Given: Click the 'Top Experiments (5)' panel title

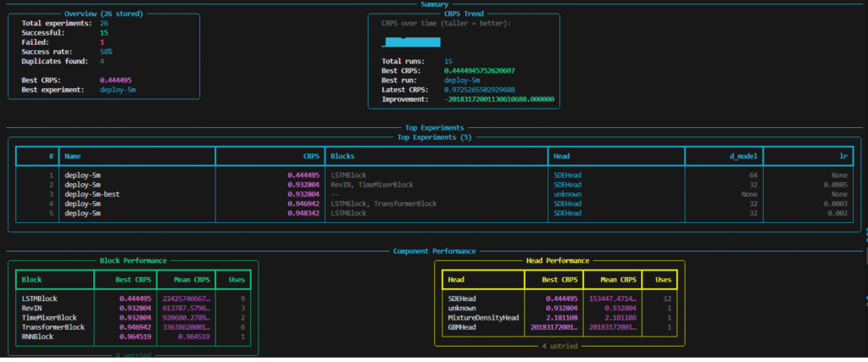Looking at the screenshot, I should [x=434, y=136].
